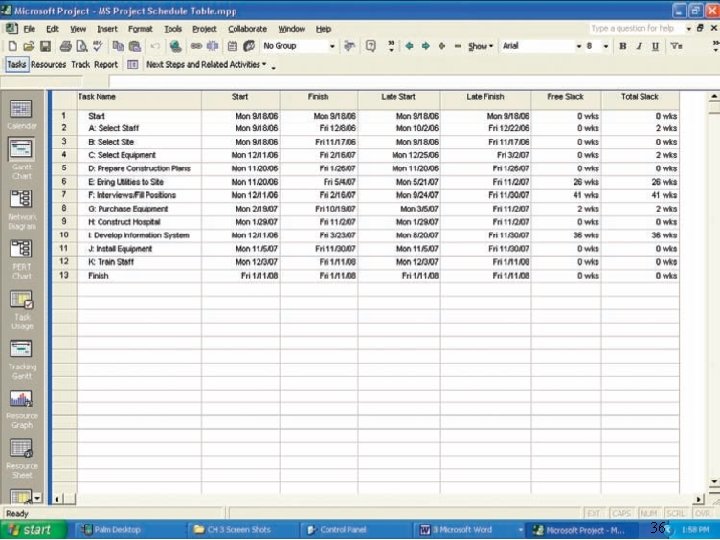Open Network Diagram view
Image resolution: width=720 pixels, height=540 pixels.
point(22,210)
